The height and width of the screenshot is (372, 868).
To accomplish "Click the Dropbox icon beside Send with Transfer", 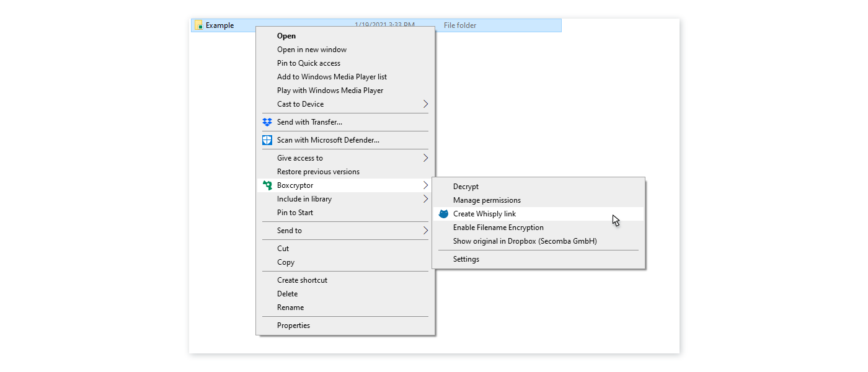I will [267, 122].
